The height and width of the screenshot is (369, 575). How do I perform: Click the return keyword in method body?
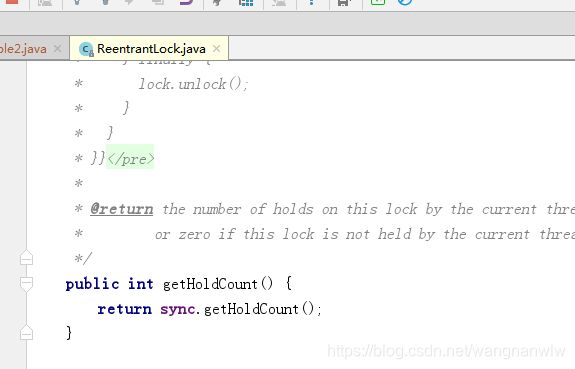click(x=124, y=309)
